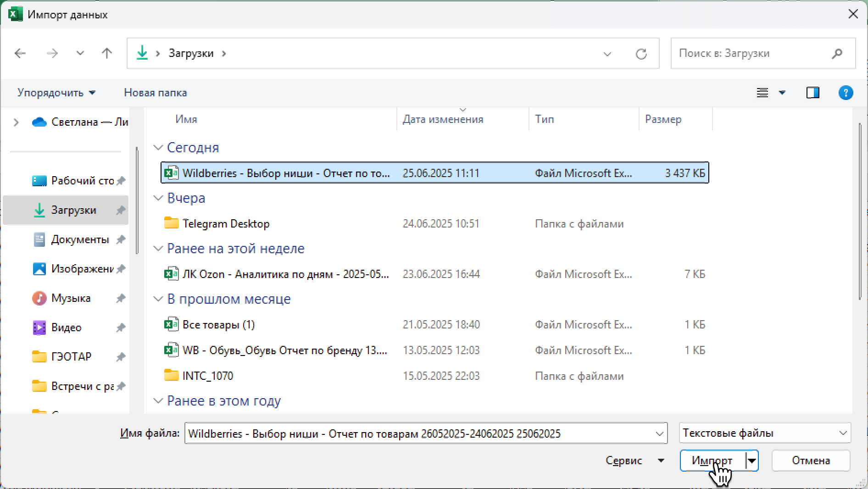Click the Импорт button
Image resolution: width=868 pixels, height=489 pixels.
(712, 461)
